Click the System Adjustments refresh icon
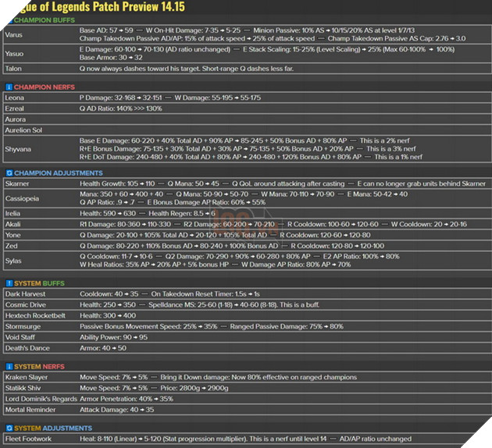Image resolution: width=492 pixels, height=448 pixels. (x=9, y=428)
